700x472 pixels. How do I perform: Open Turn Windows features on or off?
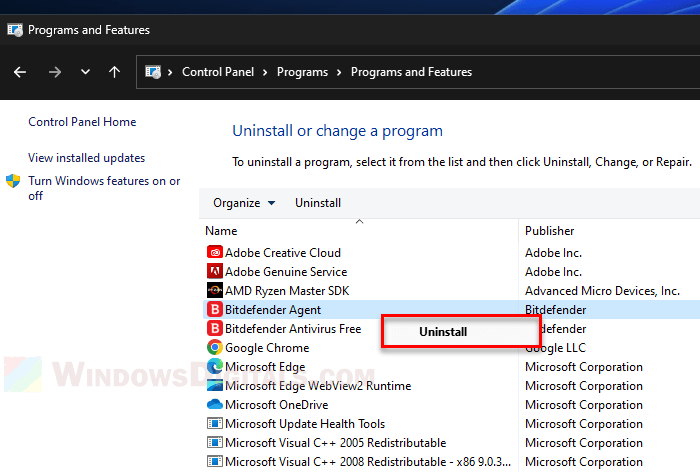pos(104,188)
